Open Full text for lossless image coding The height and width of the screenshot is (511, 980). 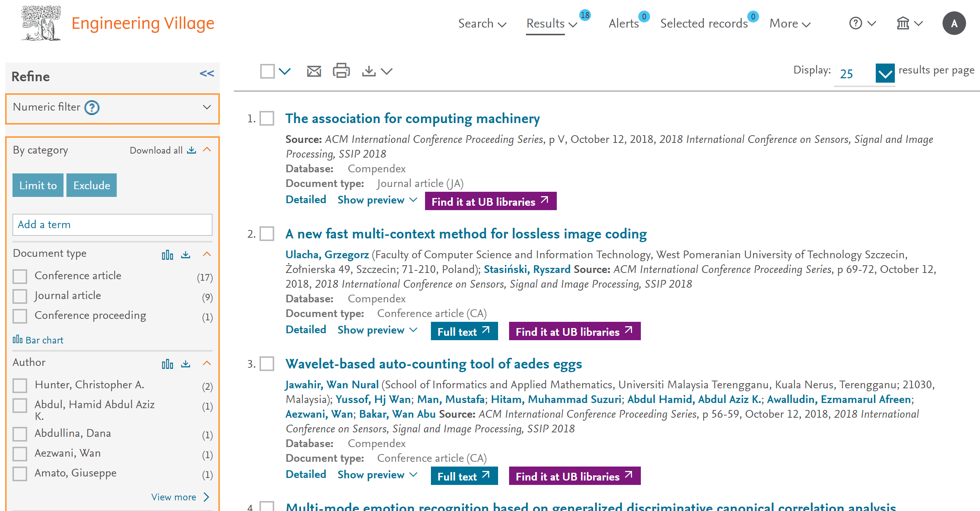(x=464, y=331)
